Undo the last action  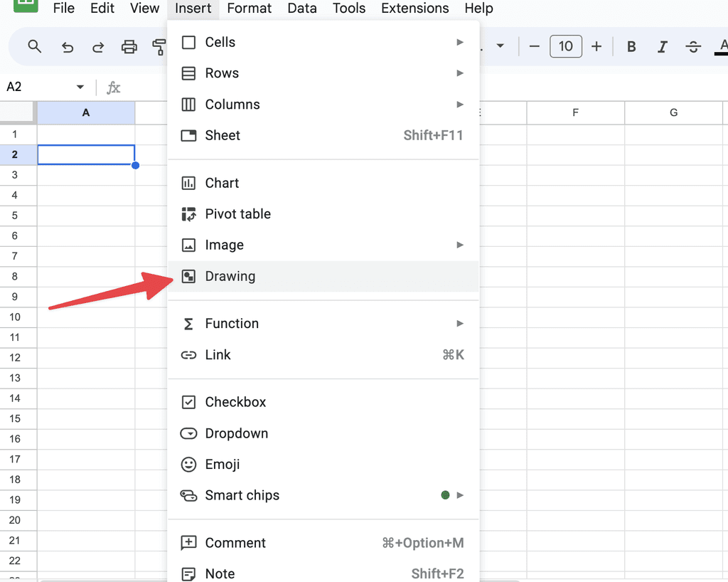tap(67, 46)
